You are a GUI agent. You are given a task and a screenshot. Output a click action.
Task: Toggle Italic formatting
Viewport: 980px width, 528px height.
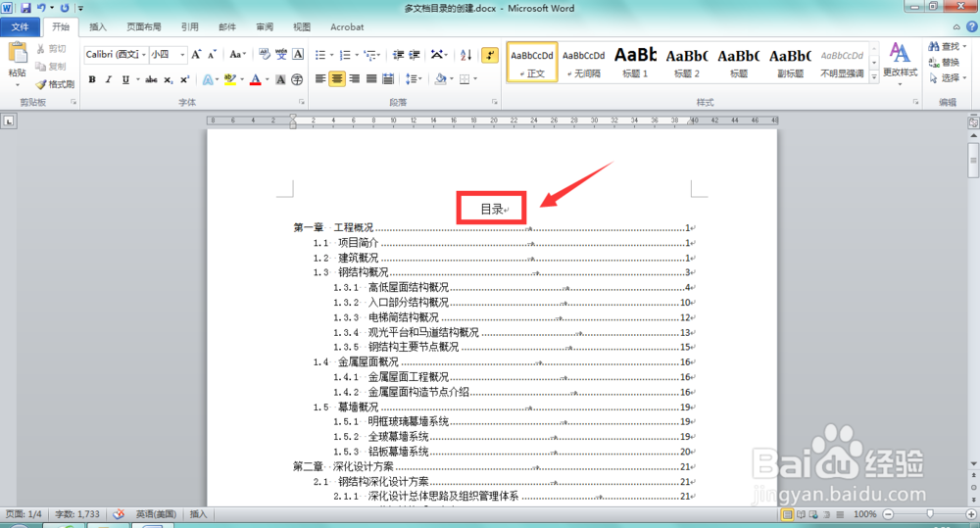[109, 79]
